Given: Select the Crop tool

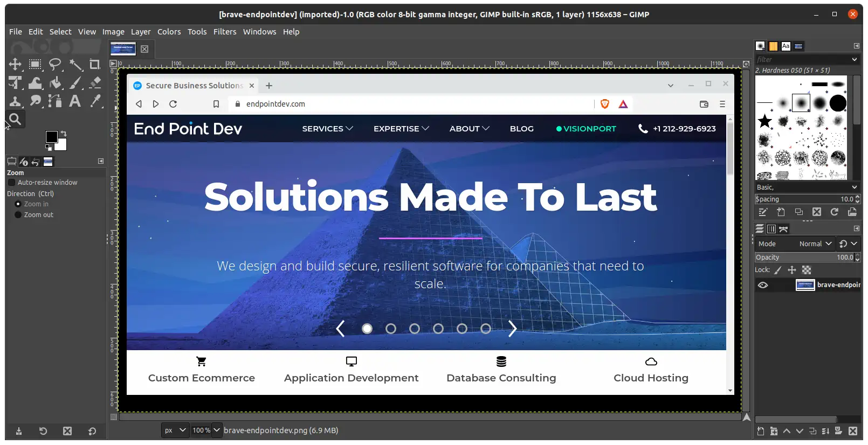Looking at the screenshot, I should (x=95, y=65).
